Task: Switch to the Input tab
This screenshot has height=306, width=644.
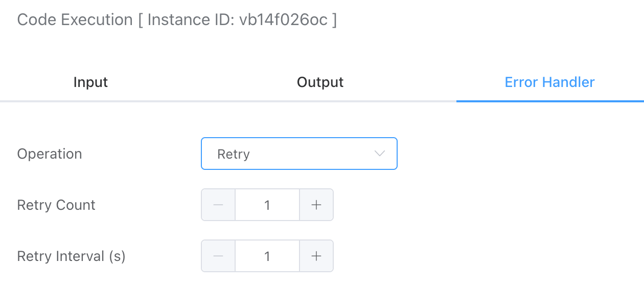Action: 90,82
